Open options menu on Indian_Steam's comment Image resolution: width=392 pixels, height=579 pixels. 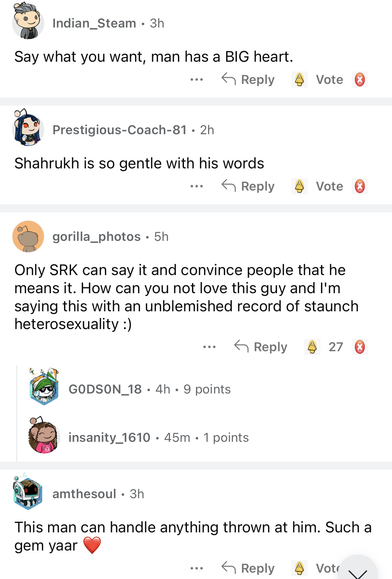(x=197, y=80)
